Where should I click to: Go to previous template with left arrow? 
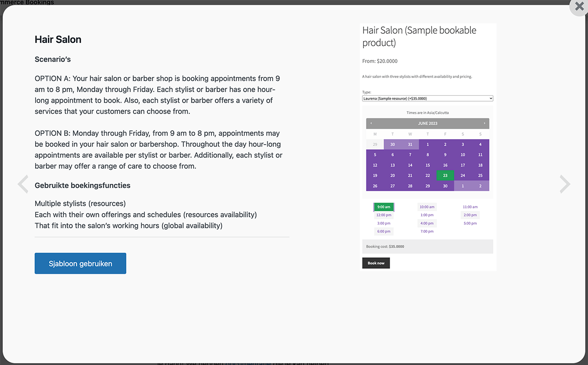(23, 184)
